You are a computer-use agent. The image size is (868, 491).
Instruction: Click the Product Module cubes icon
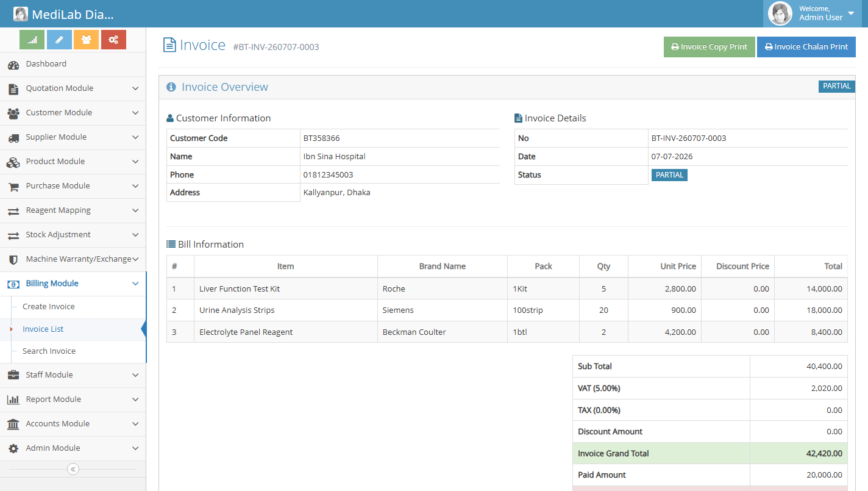13,162
